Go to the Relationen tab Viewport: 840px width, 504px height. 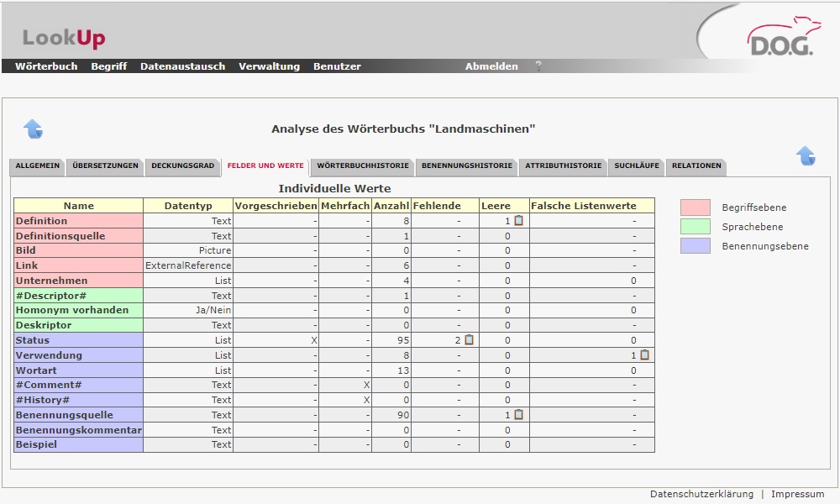point(696,166)
